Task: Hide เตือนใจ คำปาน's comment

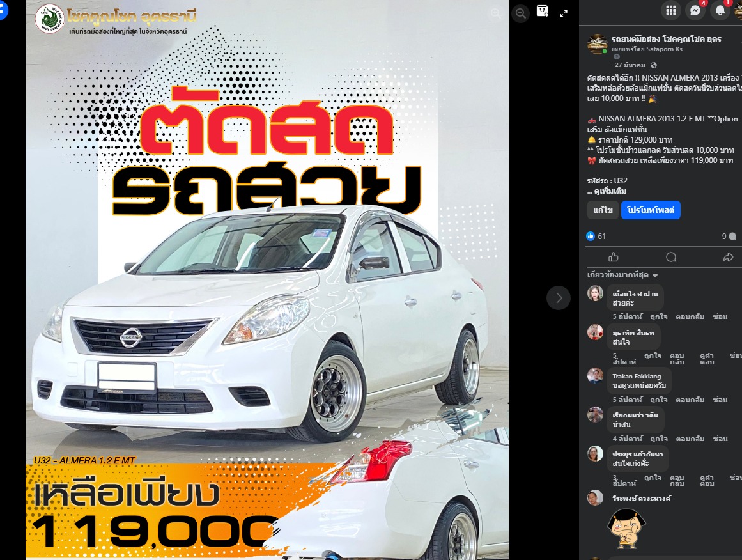Action: [x=720, y=316]
